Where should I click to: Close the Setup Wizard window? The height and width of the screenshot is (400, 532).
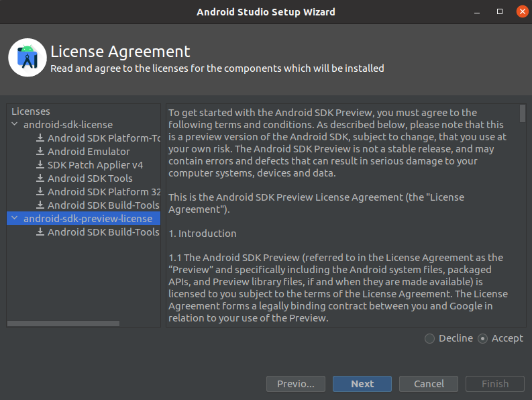(x=523, y=11)
